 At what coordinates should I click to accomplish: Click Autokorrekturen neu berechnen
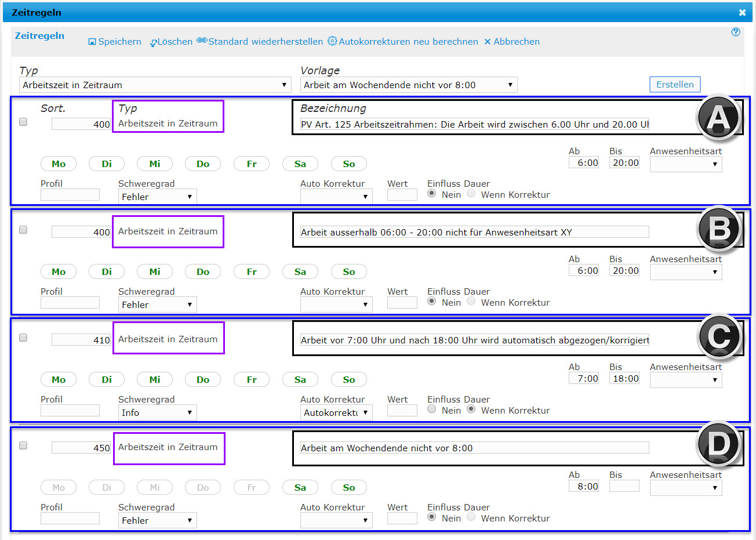click(x=403, y=42)
